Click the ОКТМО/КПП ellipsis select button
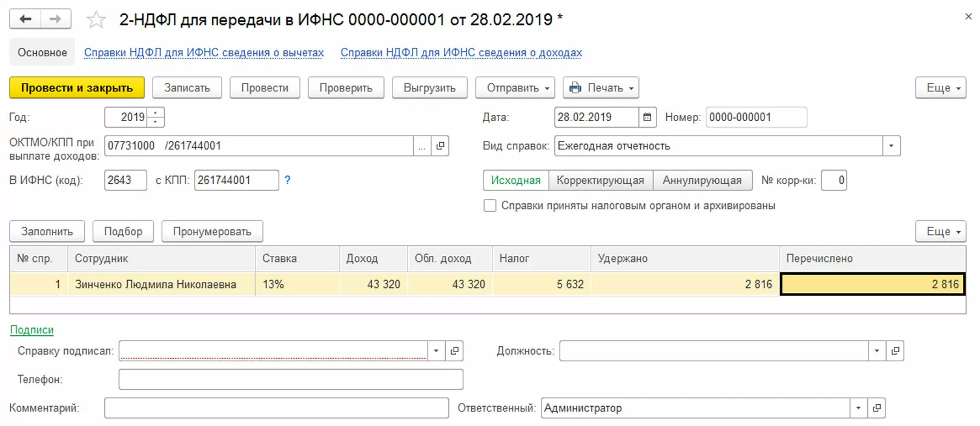This screenshot has width=980, height=426. tap(422, 146)
